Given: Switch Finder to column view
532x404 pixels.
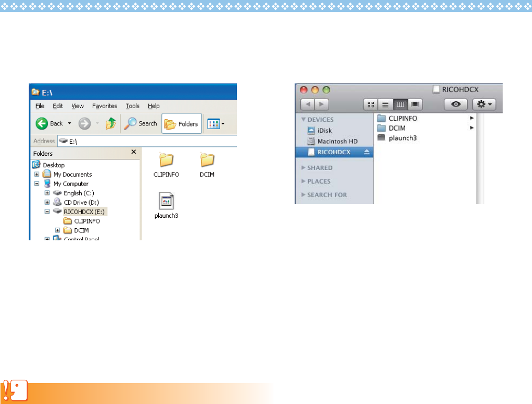Looking at the screenshot, I should click(400, 104).
